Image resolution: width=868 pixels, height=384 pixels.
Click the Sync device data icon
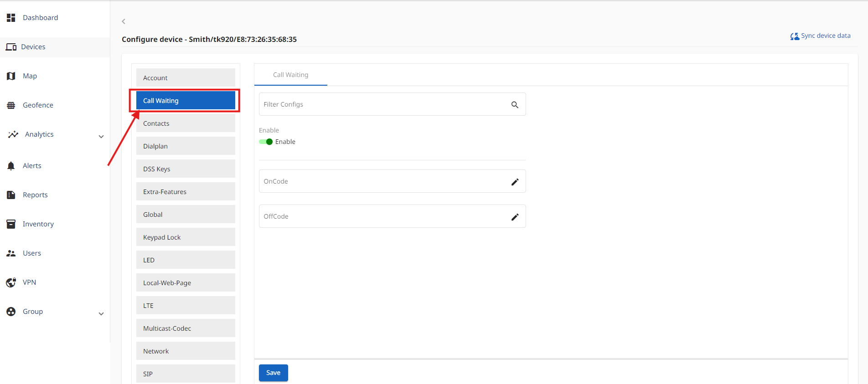795,36
